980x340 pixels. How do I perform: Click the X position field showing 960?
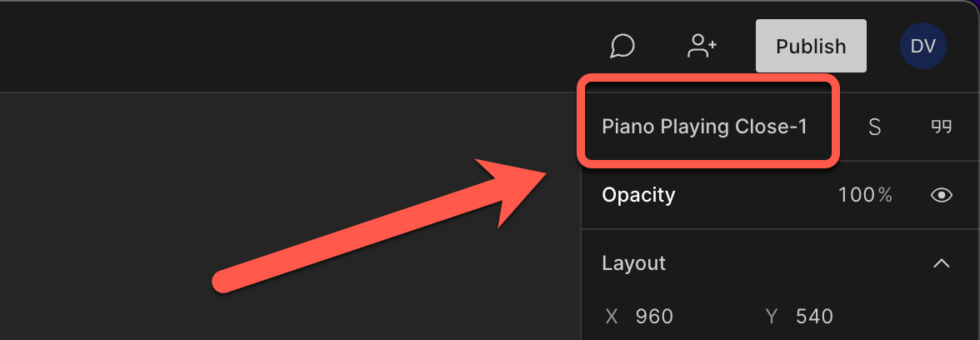[653, 317]
